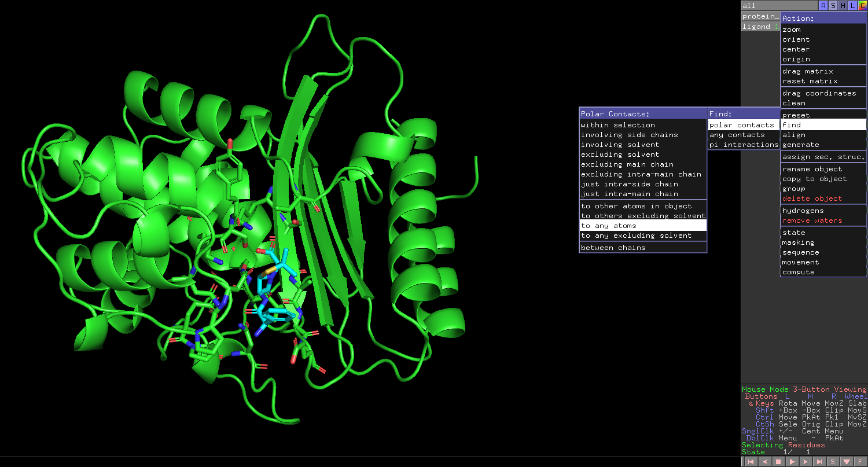The width and height of the screenshot is (868, 467).
Task: Rewind to first frame button
Action: (751, 462)
